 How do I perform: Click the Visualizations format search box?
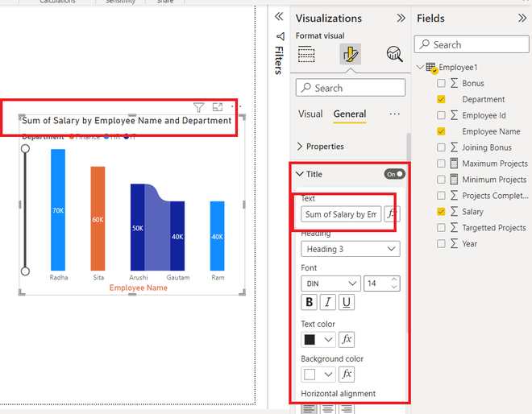[x=351, y=88]
